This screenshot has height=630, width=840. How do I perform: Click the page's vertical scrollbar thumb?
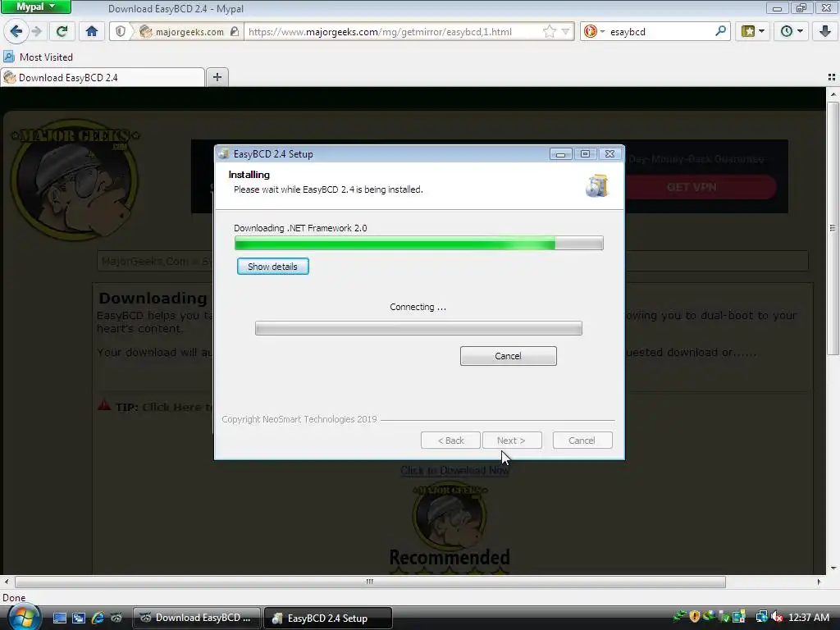coord(833,227)
